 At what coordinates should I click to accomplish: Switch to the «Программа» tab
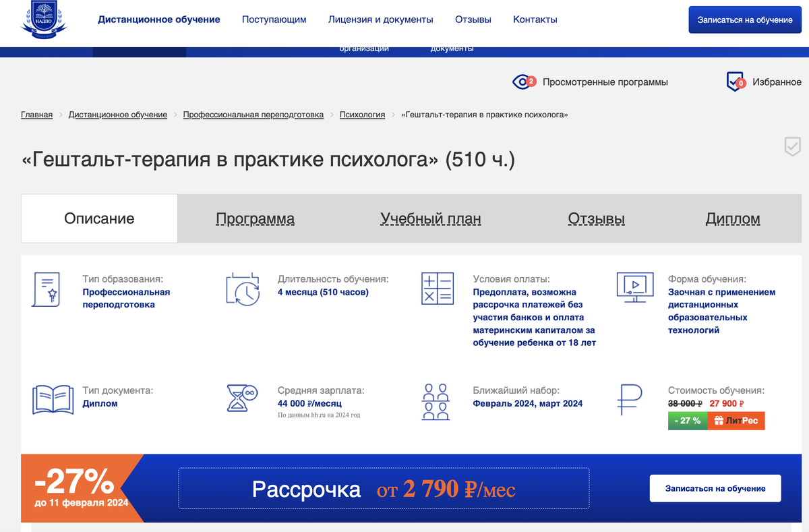[x=255, y=218]
